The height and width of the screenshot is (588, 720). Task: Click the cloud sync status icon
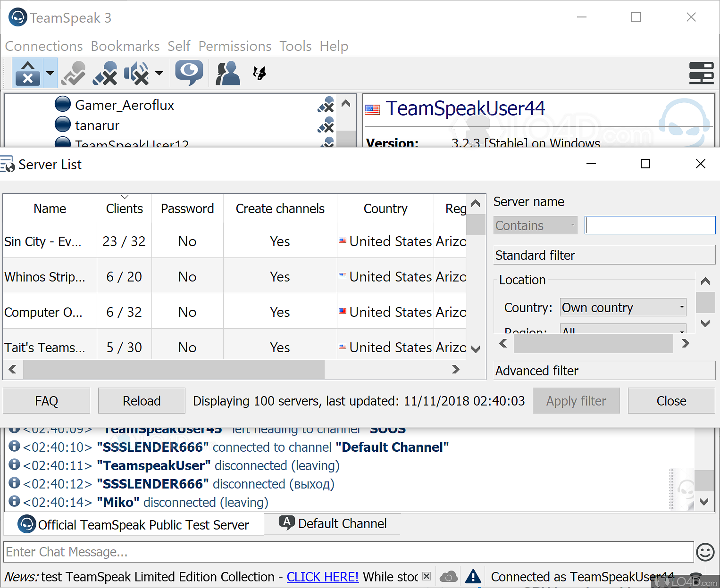(x=448, y=577)
